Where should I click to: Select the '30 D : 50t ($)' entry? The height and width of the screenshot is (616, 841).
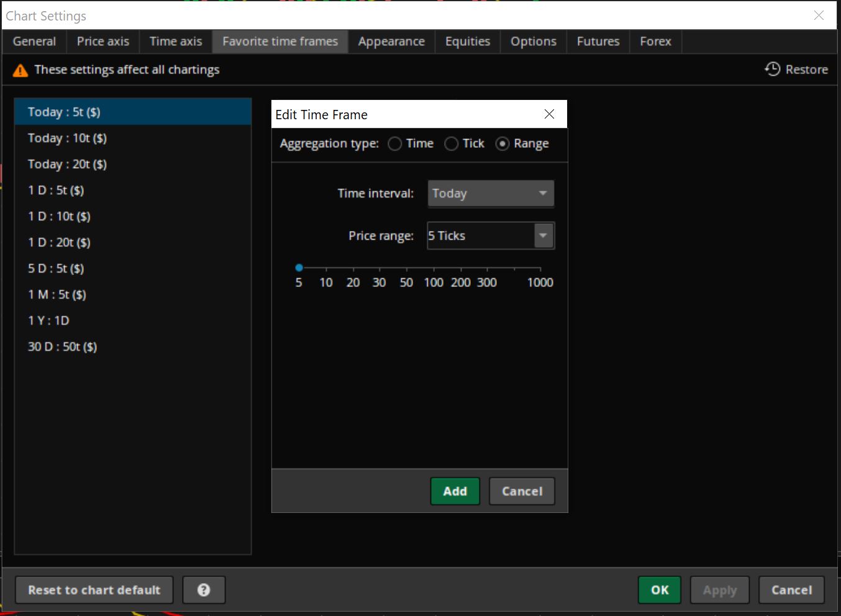point(133,346)
